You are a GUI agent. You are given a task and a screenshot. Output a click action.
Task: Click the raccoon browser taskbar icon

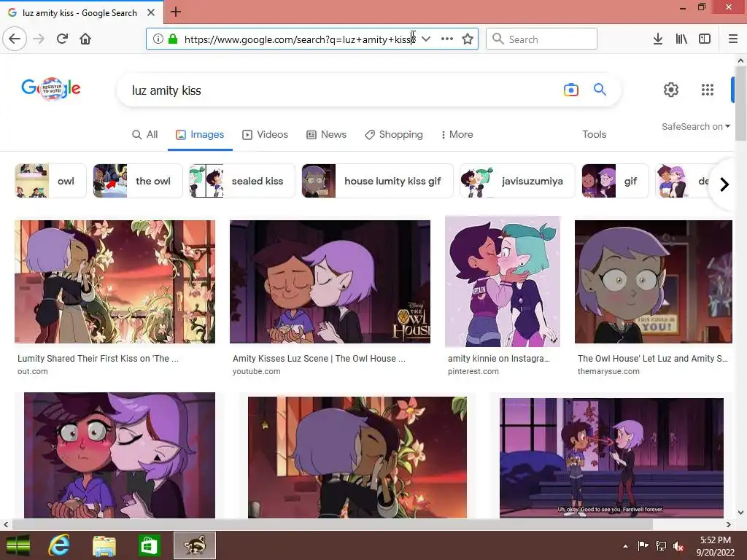coord(194,545)
